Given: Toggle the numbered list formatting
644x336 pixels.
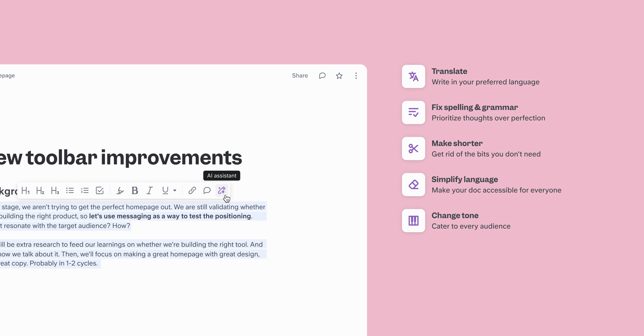Looking at the screenshot, I should (x=84, y=191).
